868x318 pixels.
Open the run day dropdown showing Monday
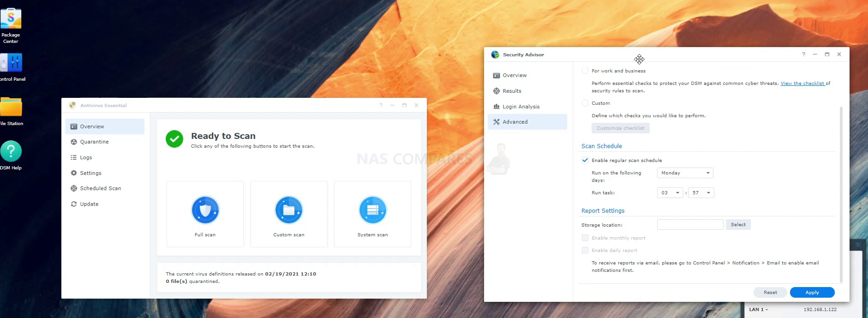pyautogui.click(x=685, y=173)
